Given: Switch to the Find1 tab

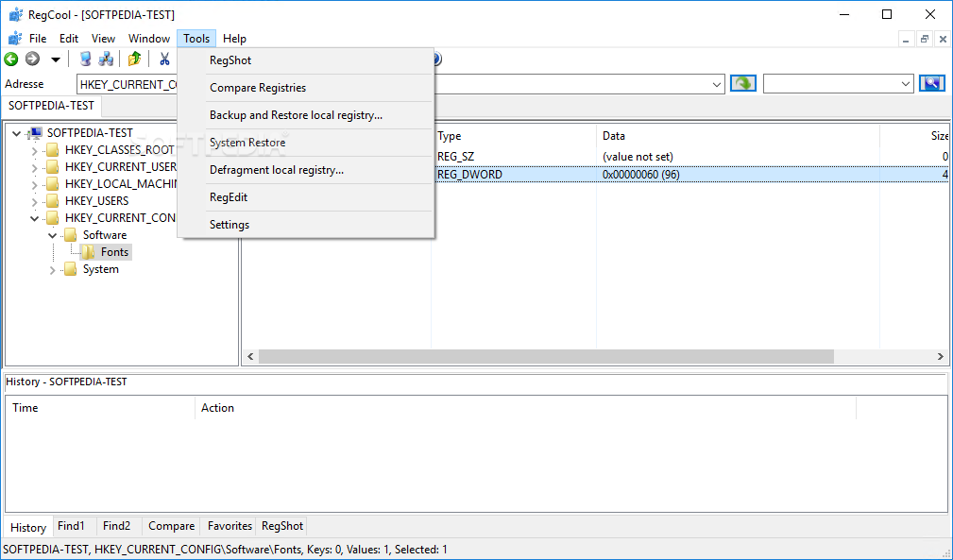Looking at the screenshot, I should pyautogui.click(x=71, y=526).
